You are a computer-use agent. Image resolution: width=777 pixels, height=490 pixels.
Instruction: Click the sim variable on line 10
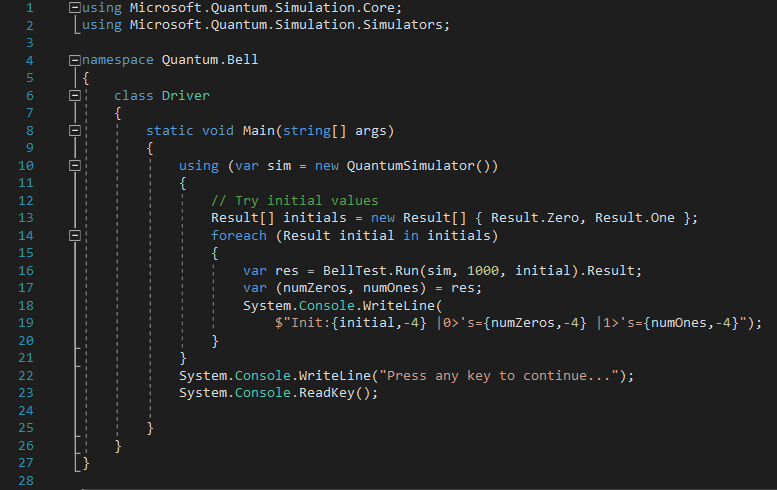[x=279, y=166]
